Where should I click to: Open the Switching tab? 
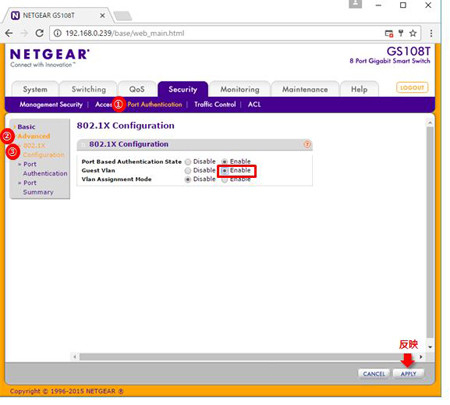[89, 89]
